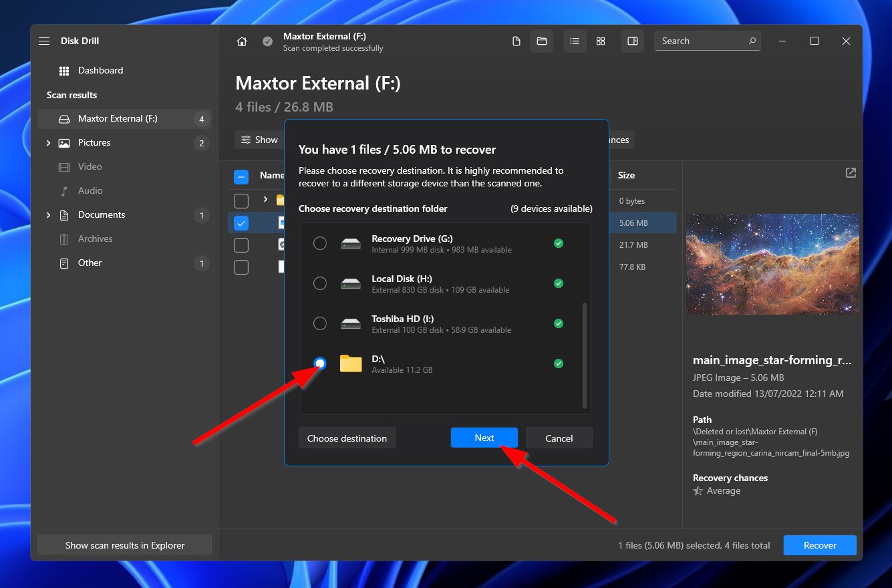Select the Pictures category
The image size is (892, 588).
(x=124, y=143)
